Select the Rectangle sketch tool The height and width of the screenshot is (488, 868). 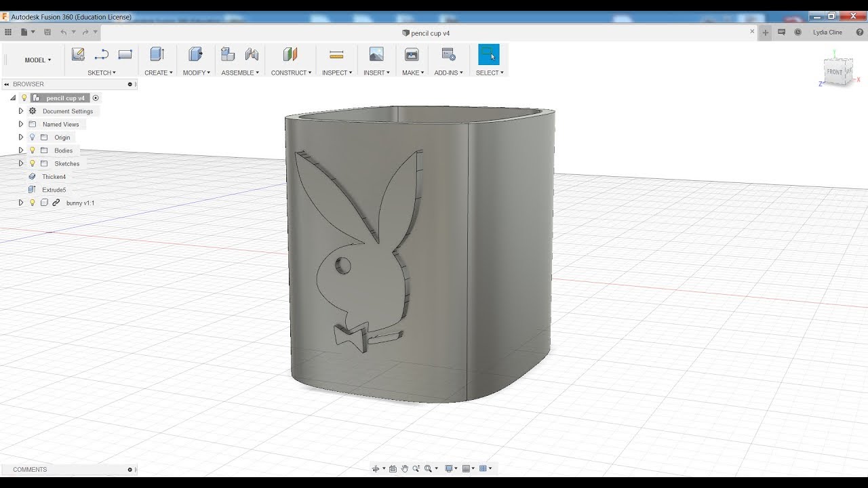[125, 55]
